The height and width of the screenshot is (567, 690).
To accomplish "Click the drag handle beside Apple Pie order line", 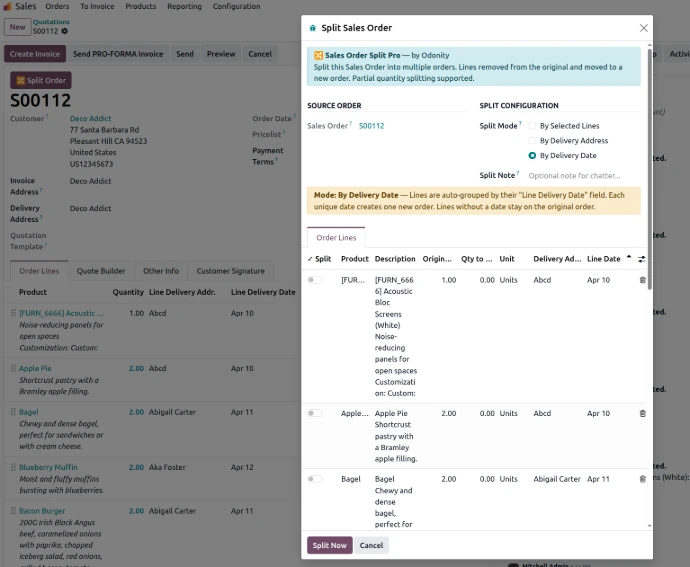I will (13, 368).
